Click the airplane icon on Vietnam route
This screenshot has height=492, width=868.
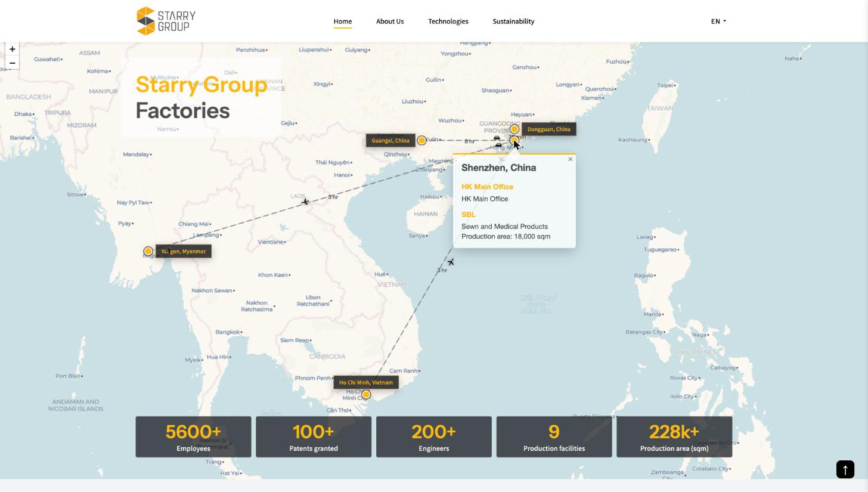tap(451, 262)
